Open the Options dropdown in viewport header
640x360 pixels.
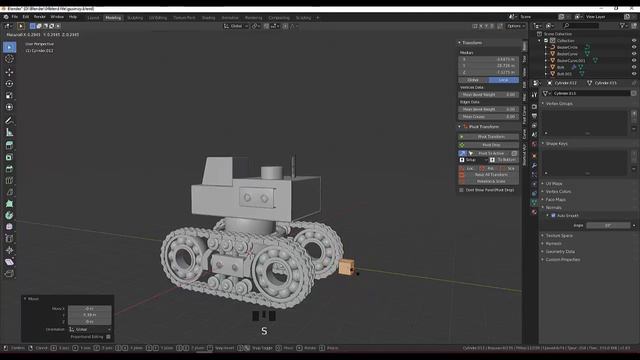click(x=516, y=26)
